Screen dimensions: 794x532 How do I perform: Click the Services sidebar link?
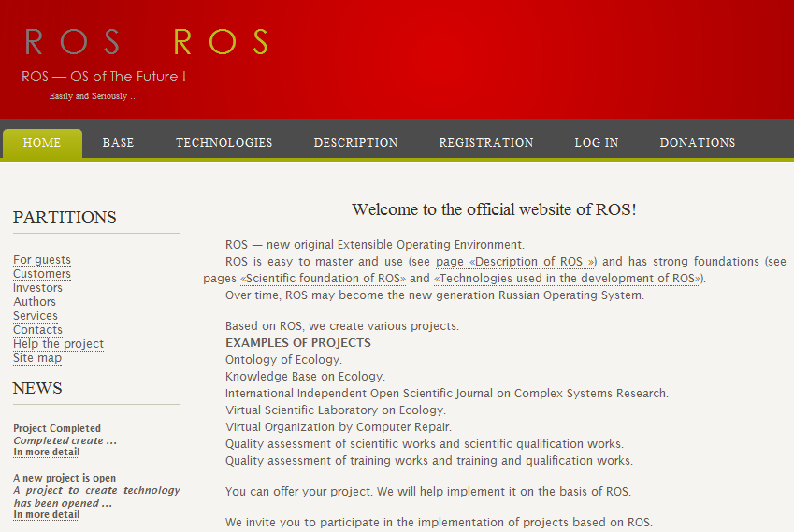click(x=36, y=316)
